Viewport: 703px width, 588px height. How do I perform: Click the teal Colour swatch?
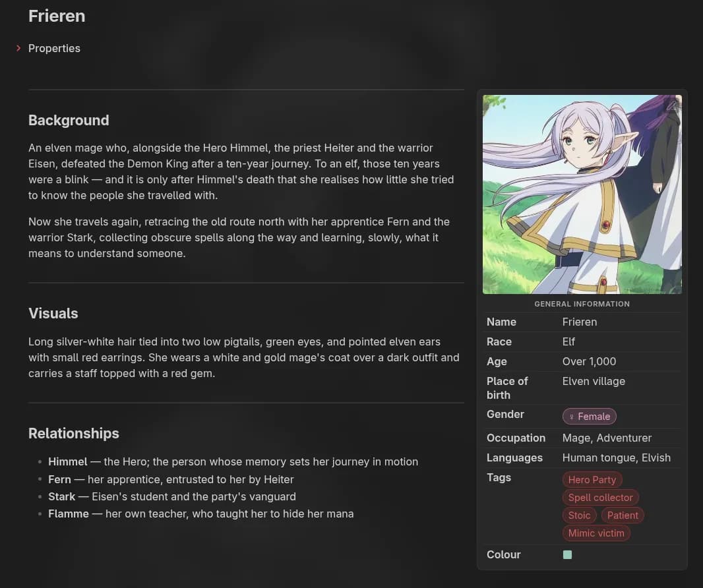click(567, 554)
